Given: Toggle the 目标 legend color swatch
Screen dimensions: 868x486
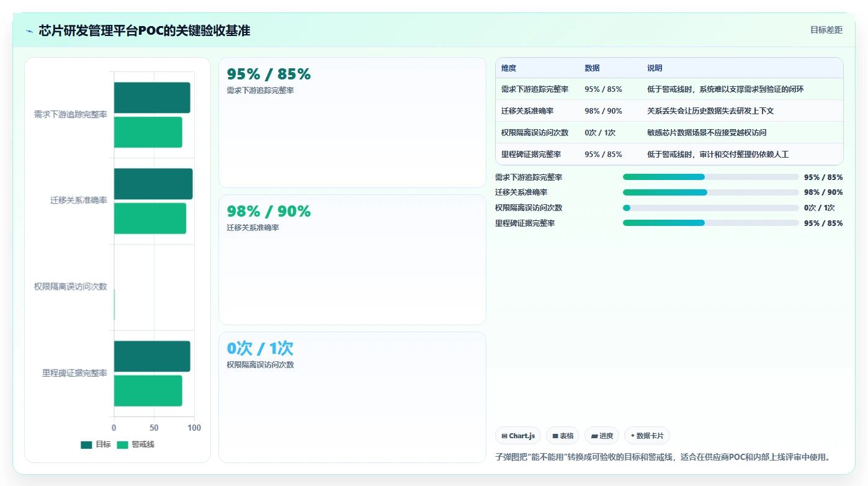Looking at the screenshot, I should [86, 445].
